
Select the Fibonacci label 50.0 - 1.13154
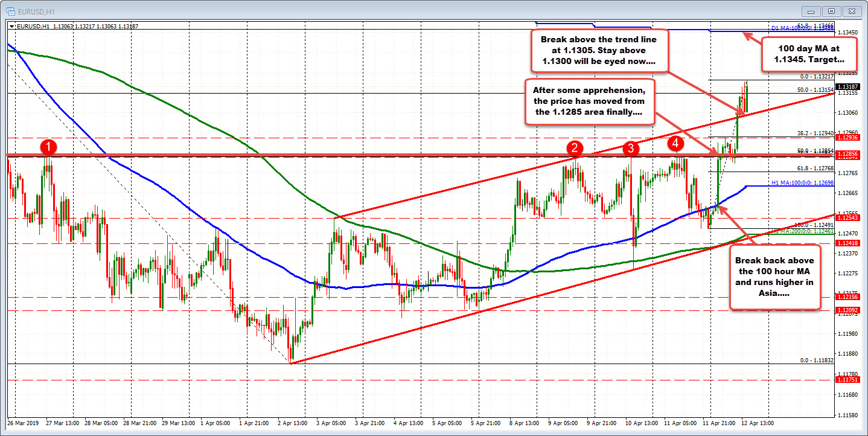[815, 89]
